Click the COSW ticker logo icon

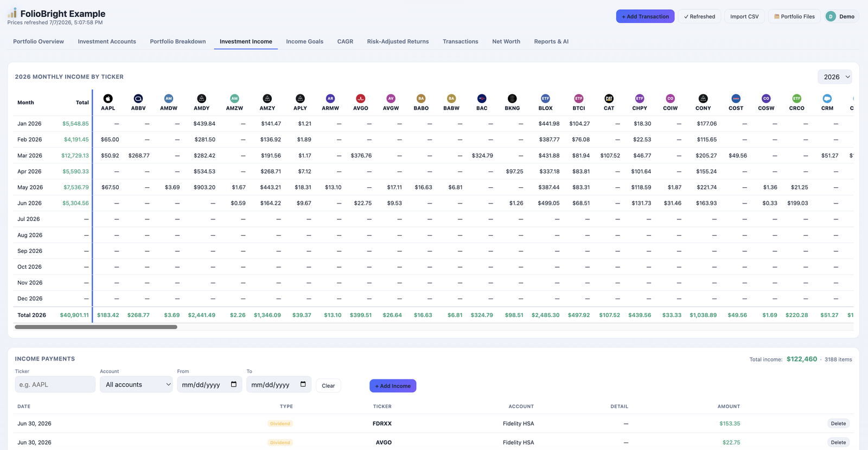(766, 98)
